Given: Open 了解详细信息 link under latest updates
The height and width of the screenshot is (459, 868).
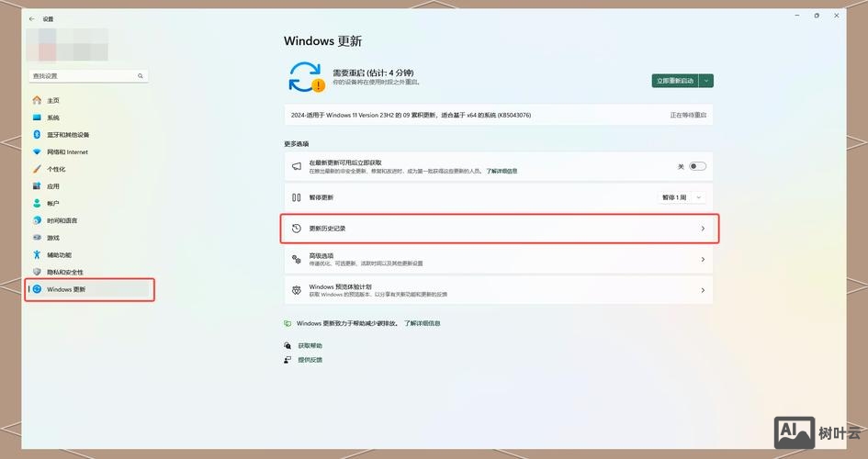Looking at the screenshot, I should pyautogui.click(x=502, y=172).
